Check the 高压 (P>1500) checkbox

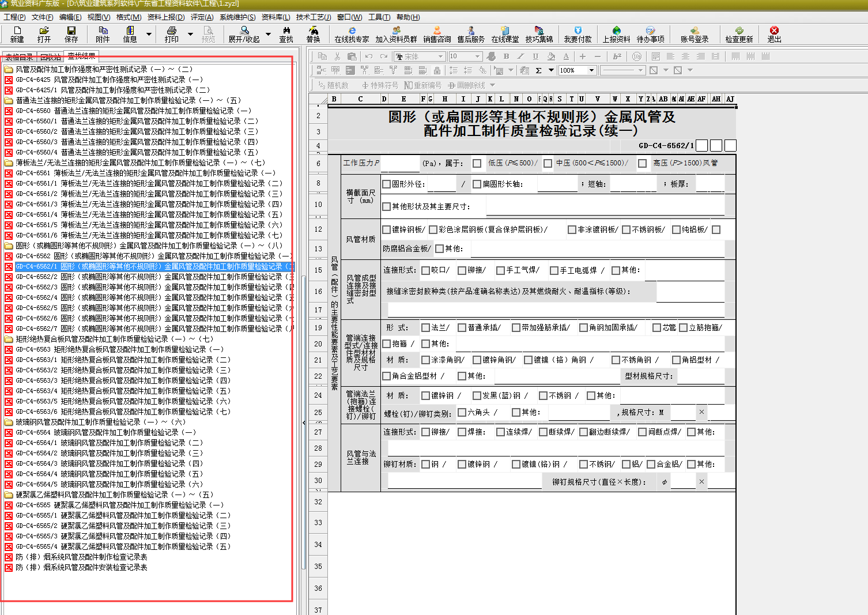click(x=642, y=163)
